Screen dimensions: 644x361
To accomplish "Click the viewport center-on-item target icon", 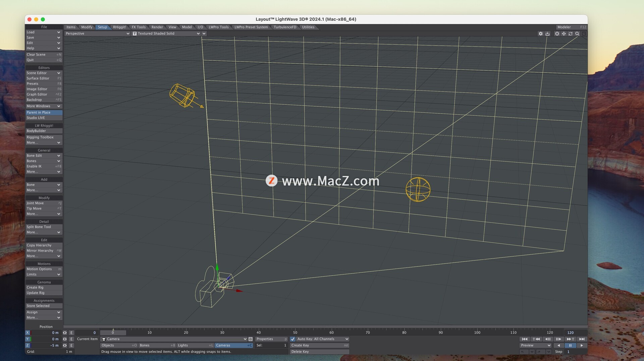I will (557, 34).
